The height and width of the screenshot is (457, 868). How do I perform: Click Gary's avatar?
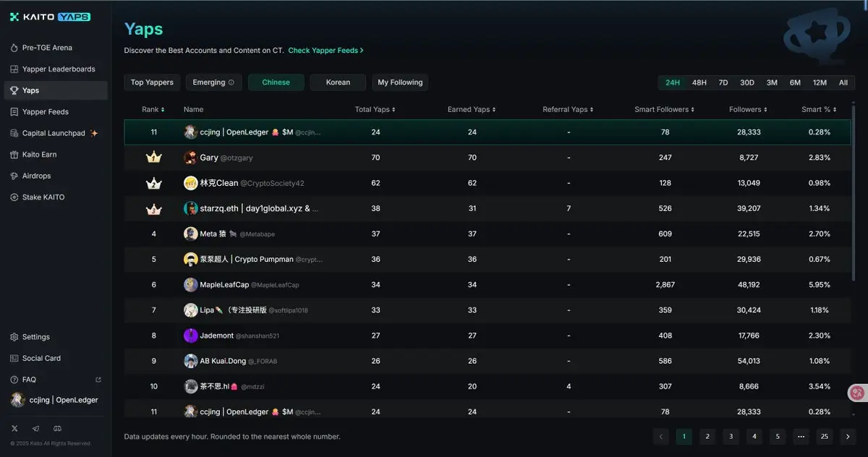(190, 158)
